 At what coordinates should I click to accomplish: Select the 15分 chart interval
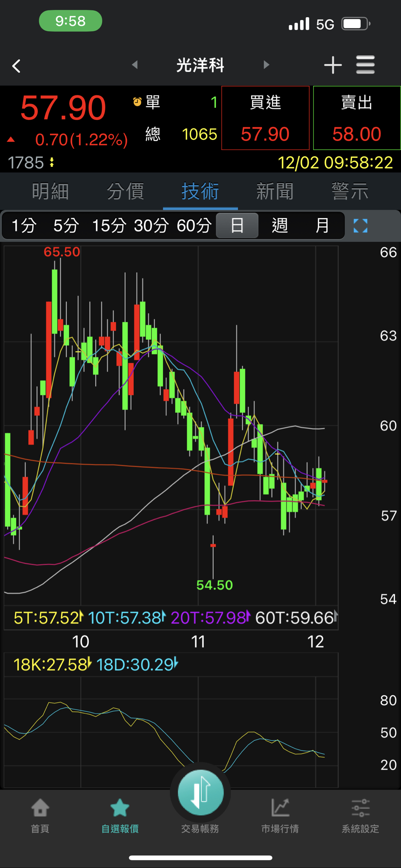109,226
